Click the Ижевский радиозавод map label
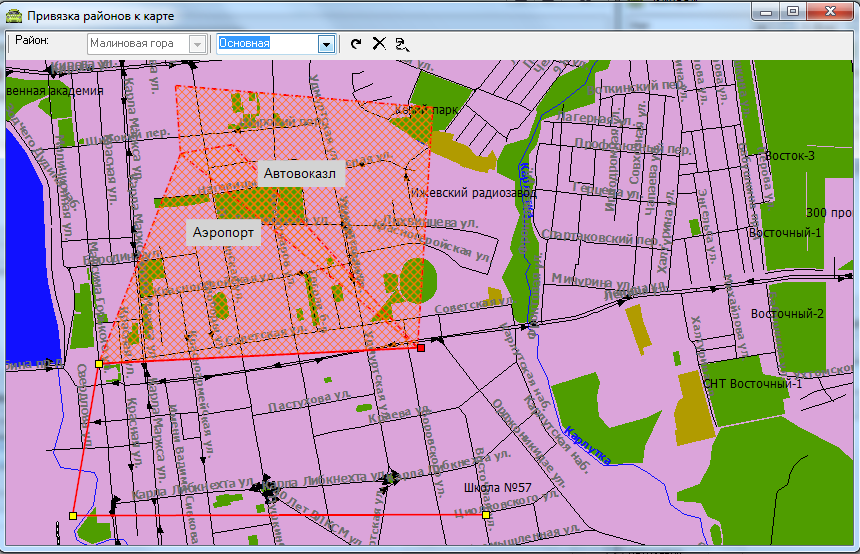860x554 pixels. tap(474, 191)
